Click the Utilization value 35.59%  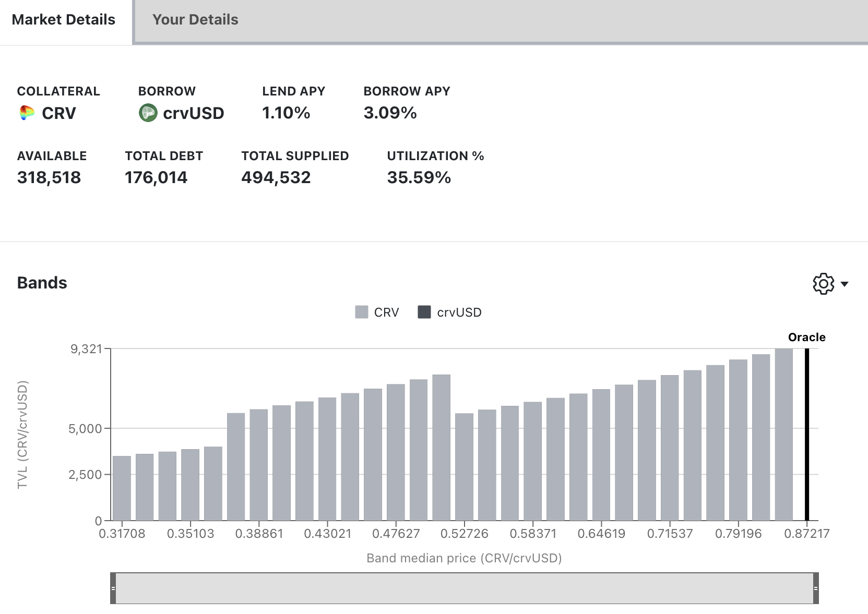(419, 178)
